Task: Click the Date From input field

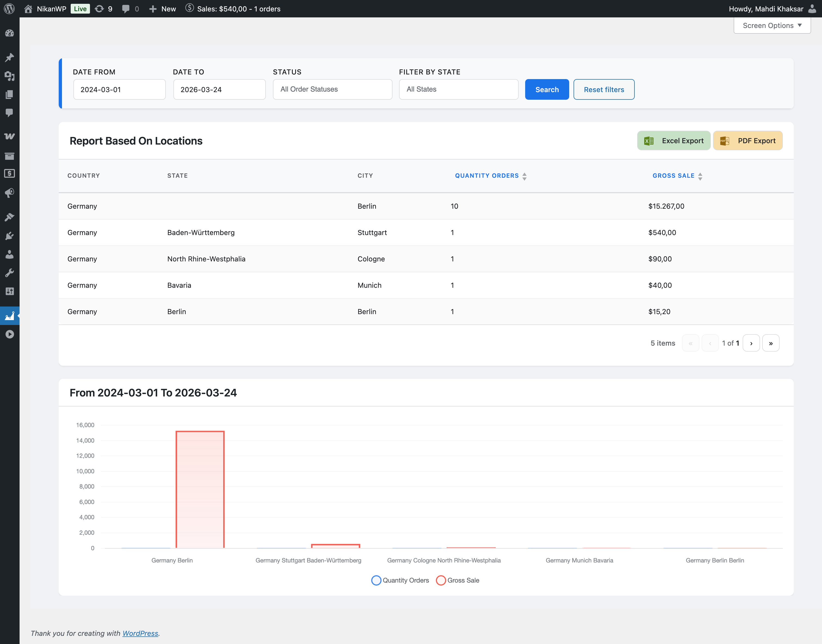Action: coord(119,89)
